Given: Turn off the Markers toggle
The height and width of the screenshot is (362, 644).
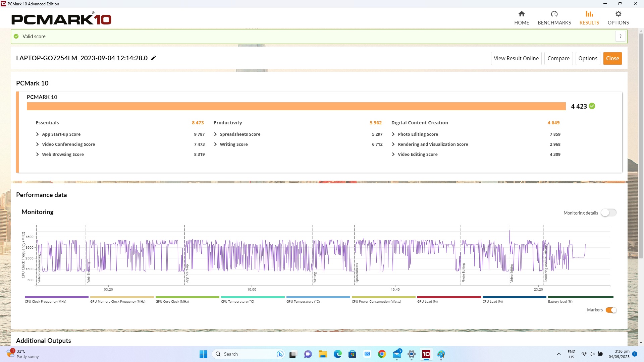Looking at the screenshot, I should click(611, 310).
